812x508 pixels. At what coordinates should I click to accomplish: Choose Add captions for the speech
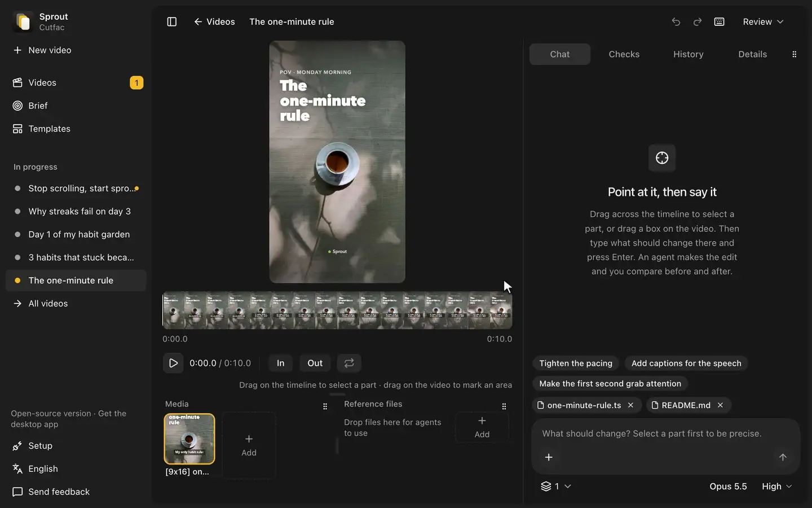pyautogui.click(x=686, y=364)
